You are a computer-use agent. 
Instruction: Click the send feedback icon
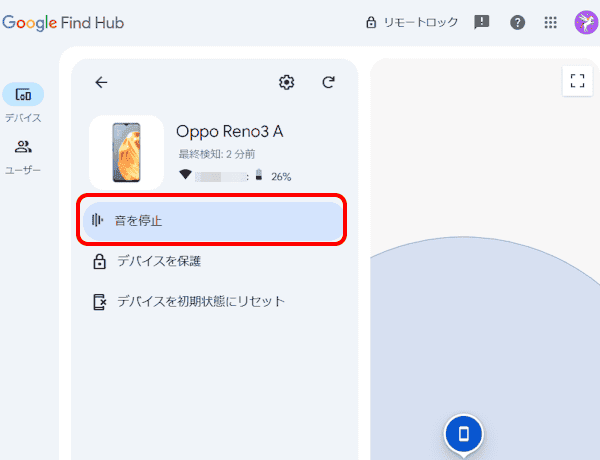pyautogui.click(x=482, y=22)
